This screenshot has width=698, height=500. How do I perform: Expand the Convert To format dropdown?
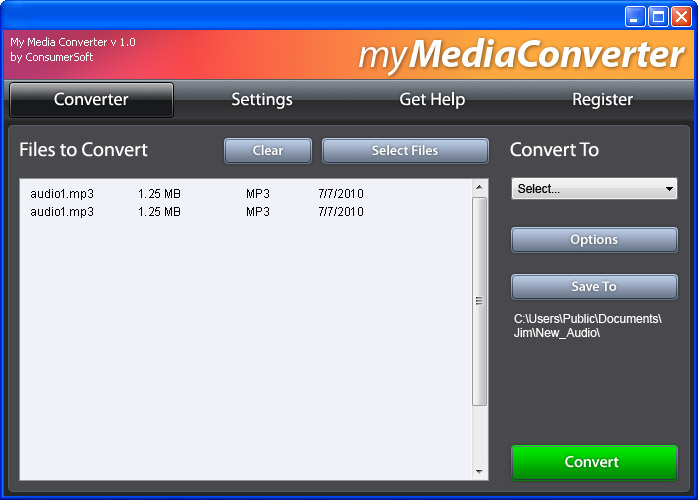594,188
